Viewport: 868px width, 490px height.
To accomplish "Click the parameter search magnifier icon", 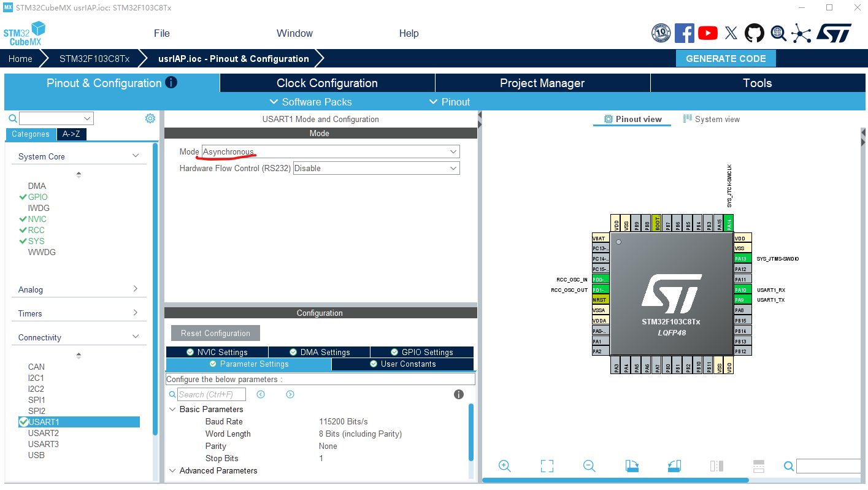I will pos(172,394).
